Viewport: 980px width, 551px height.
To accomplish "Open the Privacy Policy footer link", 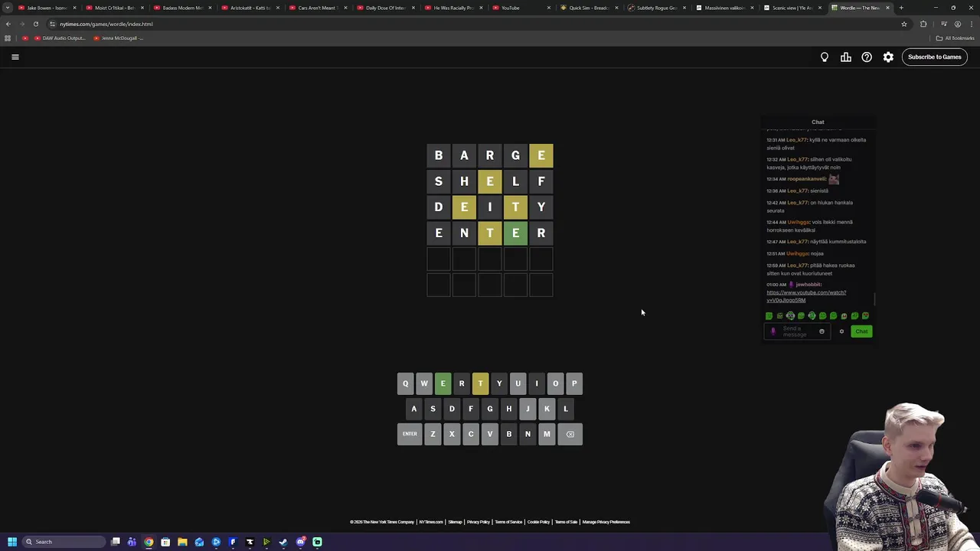I will click(x=478, y=522).
